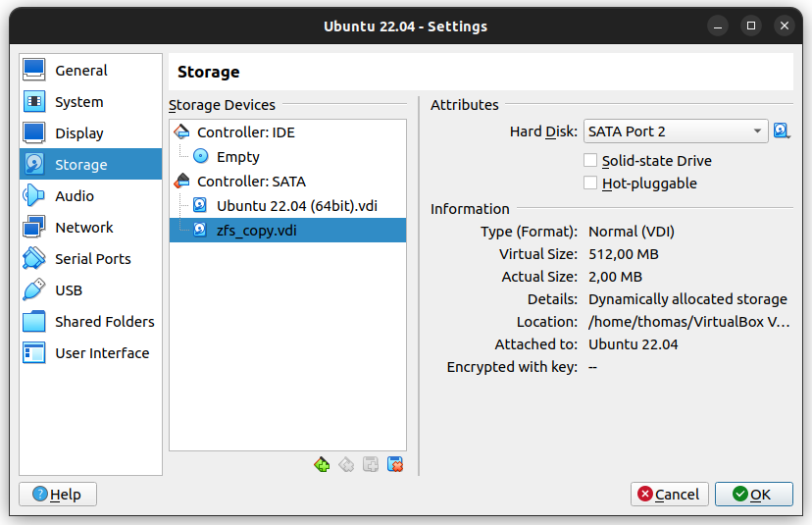This screenshot has height=525, width=812.
Task: Open Help for the settings dialog
Action: [x=57, y=494]
